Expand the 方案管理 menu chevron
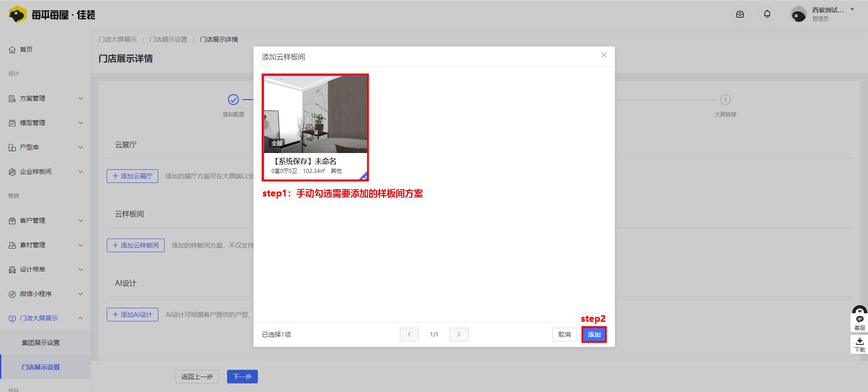868x392 pixels. [81, 99]
